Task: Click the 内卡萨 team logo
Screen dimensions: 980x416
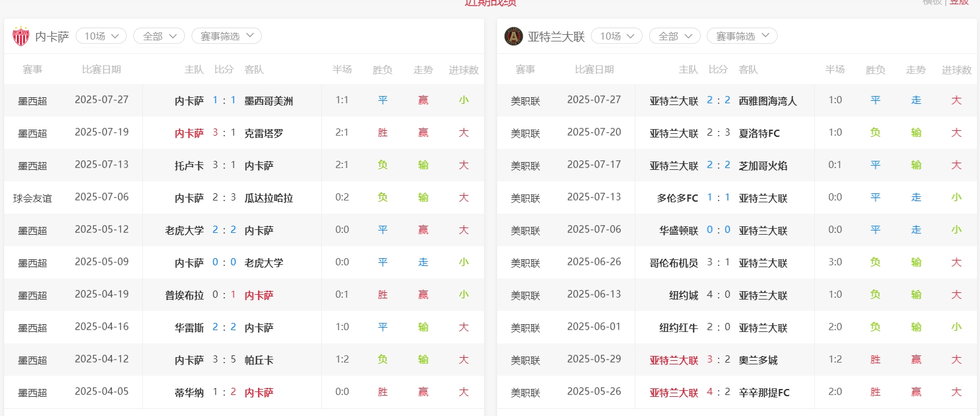Action: (21, 37)
